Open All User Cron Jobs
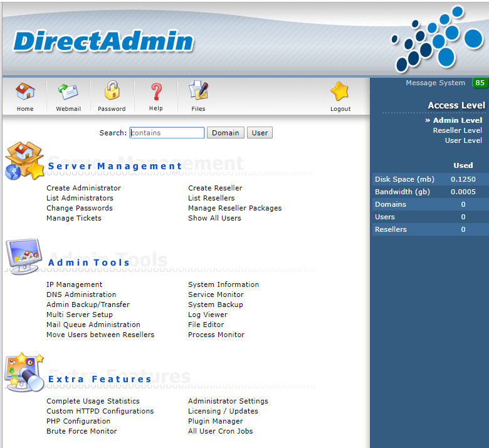The height and width of the screenshot is (448, 489). 221,431
